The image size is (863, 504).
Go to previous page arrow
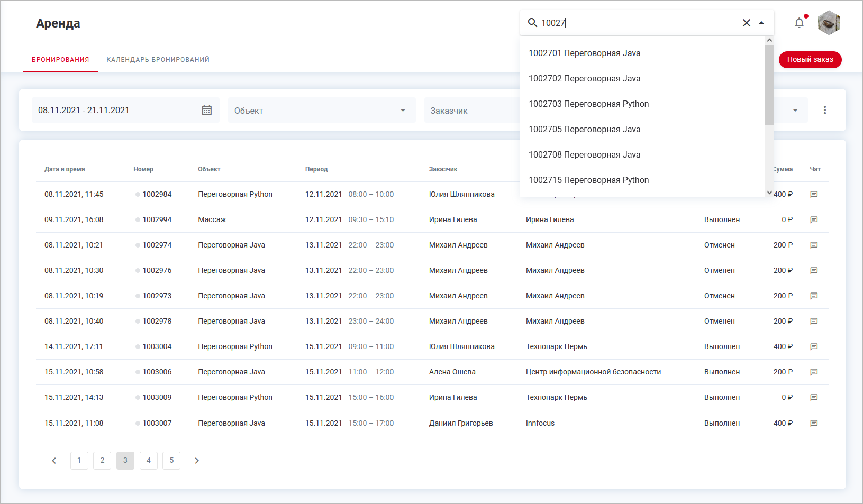tap(54, 461)
